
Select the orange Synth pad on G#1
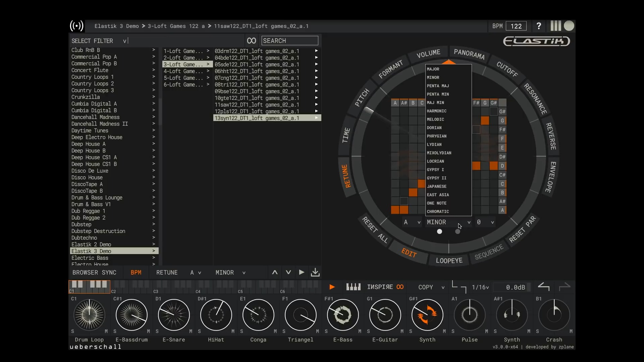[x=427, y=315]
